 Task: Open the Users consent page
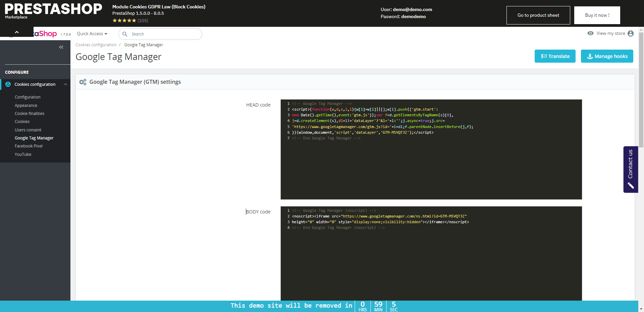pyautogui.click(x=28, y=130)
